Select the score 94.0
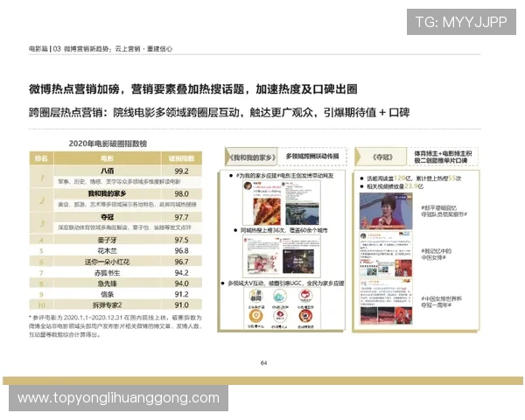Viewport: 525px width, 420px height. pos(181,283)
